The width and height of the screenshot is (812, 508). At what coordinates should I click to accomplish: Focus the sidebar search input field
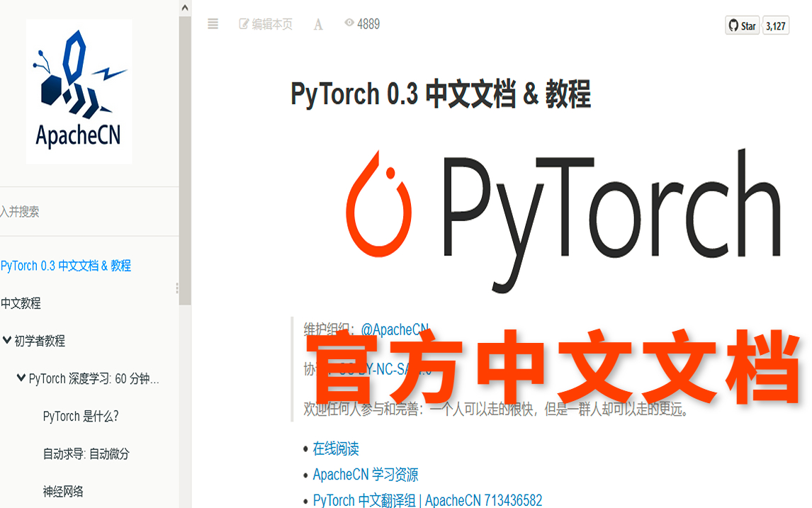point(88,211)
